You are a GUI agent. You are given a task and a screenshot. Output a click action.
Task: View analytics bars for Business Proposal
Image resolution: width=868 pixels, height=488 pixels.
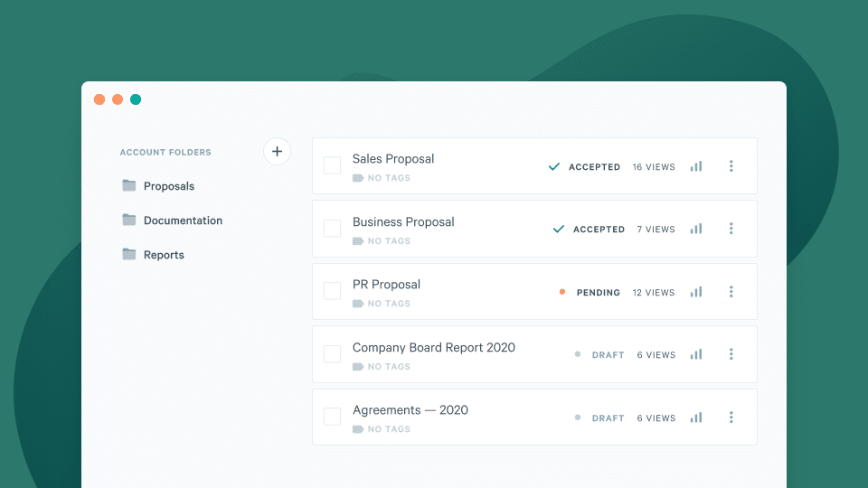tap(695, 229)
